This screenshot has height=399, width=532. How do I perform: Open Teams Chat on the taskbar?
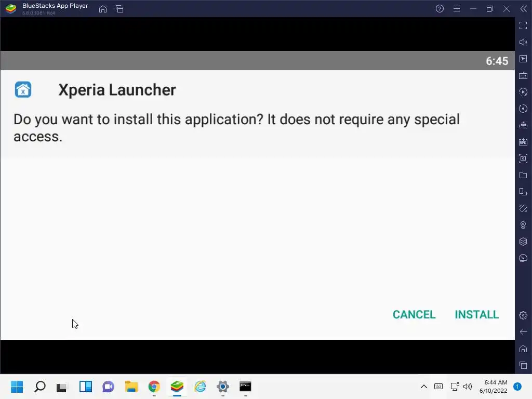108,387
